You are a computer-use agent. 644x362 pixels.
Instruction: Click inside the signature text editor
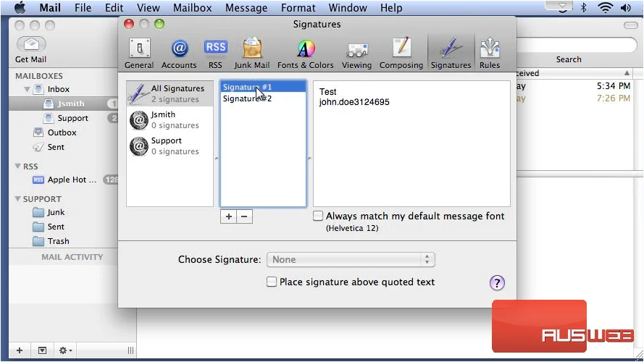point(411,143)
